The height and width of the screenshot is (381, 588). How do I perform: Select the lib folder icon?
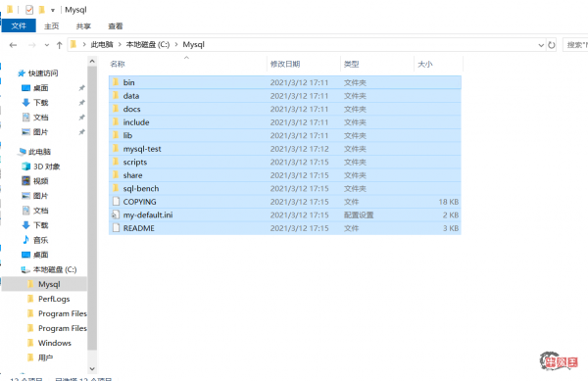pos(116,135)
